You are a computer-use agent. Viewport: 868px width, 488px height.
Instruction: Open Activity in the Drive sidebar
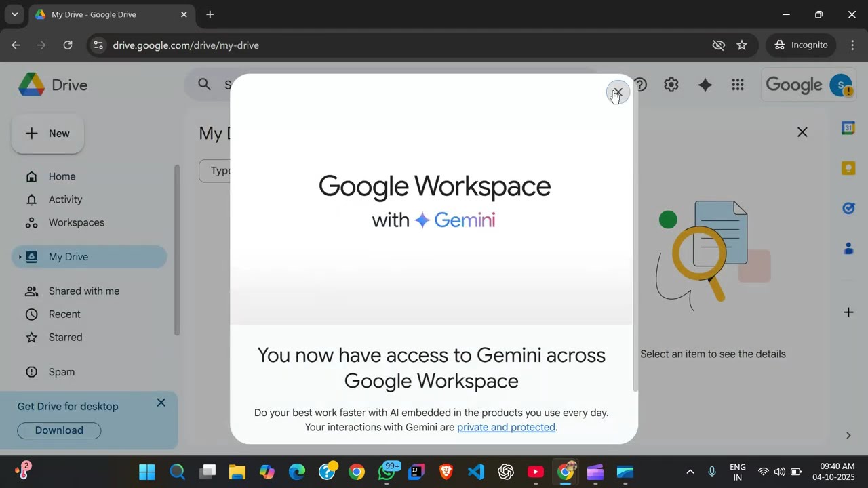click(65, 199)
